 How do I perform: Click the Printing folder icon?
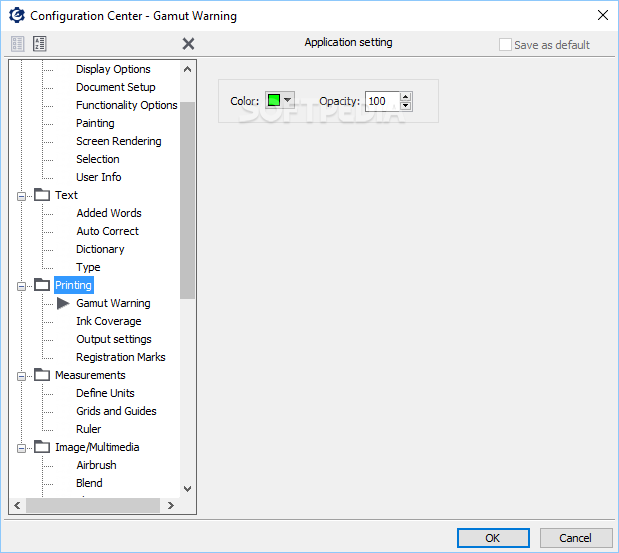42,285
